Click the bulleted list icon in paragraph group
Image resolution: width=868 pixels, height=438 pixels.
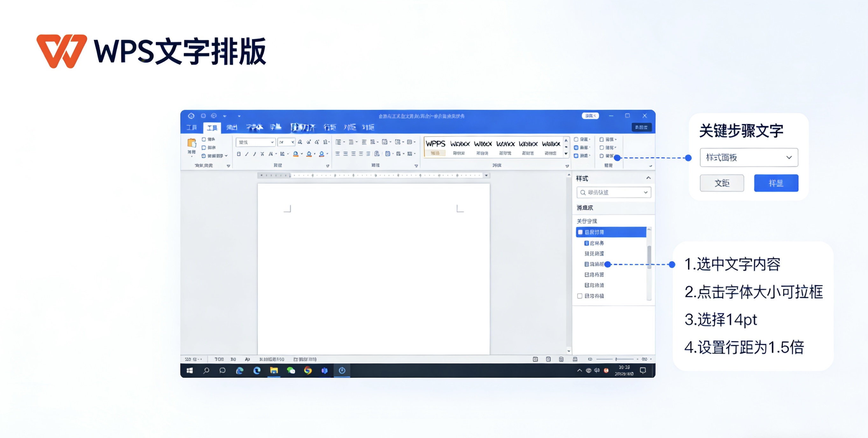[x=338, y=142]
